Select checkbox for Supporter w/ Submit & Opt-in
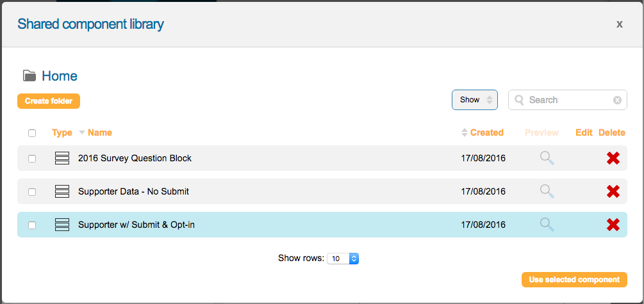Viewport: 644px width, 304px height. (32, 225)
